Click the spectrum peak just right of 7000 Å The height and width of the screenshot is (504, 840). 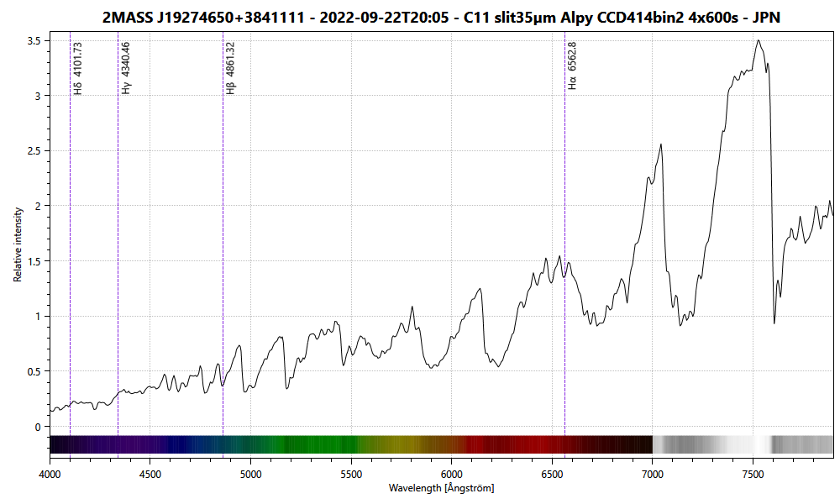[661, 144]
